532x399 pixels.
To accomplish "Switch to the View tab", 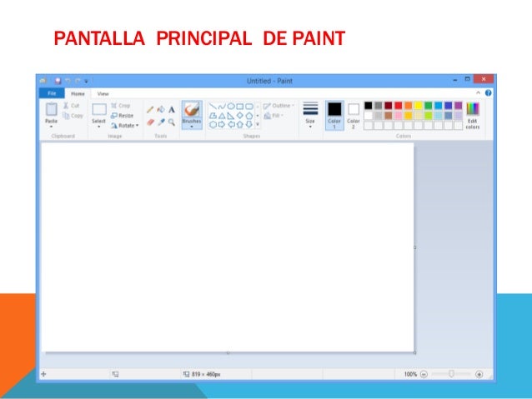I will tap(103, 93).
